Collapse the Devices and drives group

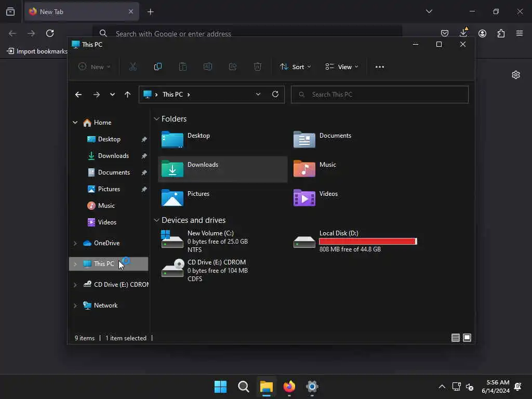coord(156,220)
